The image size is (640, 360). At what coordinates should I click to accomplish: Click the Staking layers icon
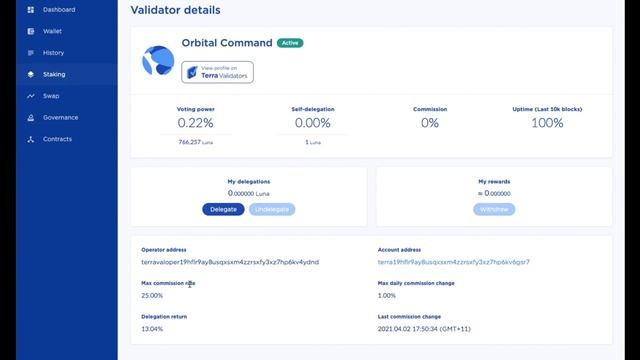[31, 74]
